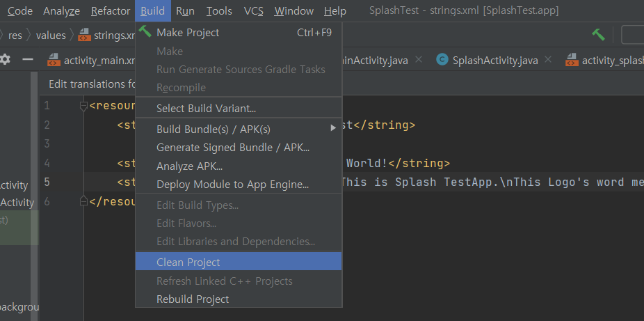Viewport: 644px width, 321px height.
Task: Collapse the closing resources fold marker on line 6
Action: click(x=84, y=202)
